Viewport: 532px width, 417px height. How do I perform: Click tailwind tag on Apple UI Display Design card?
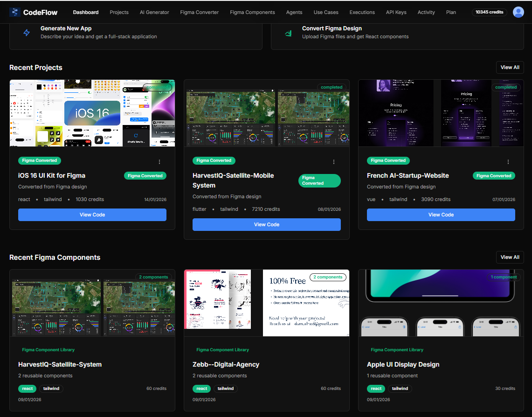pyautogui.click(x=400, y=389)
